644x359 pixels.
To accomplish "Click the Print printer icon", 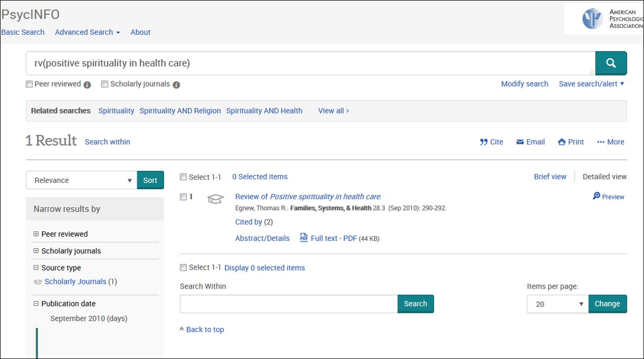I will click(x=561, y=142).
